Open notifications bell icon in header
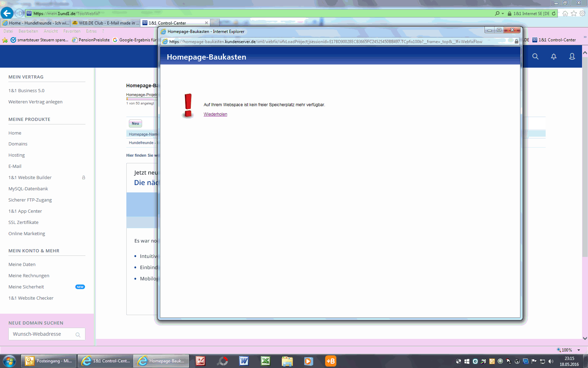This screenshot has height=368, width=588. click(554, 56)
